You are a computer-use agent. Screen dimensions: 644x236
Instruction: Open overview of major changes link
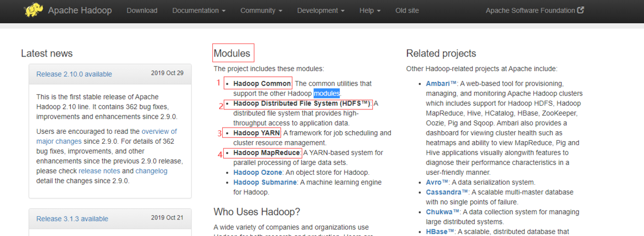point(106,136)
